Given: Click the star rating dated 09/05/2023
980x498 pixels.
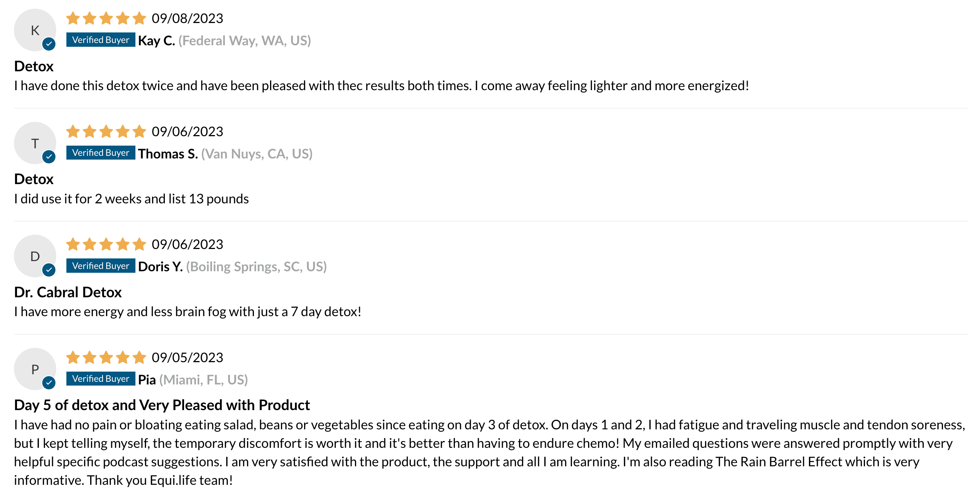Looking at the screenshot, I should pyautogui.click(x=106, y=357).
